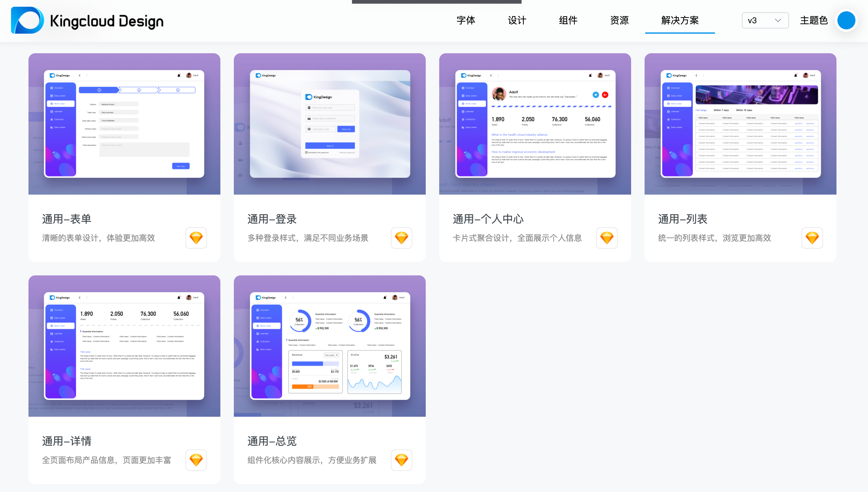Download Sketch file for 通用–列表
Screen dimensions: 868x492
pos(812,238)
